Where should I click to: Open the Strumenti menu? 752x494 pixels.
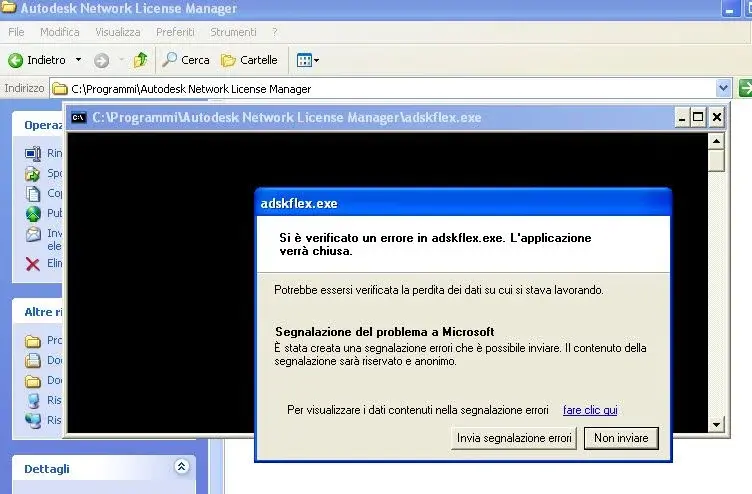click(x=233, y=32)
